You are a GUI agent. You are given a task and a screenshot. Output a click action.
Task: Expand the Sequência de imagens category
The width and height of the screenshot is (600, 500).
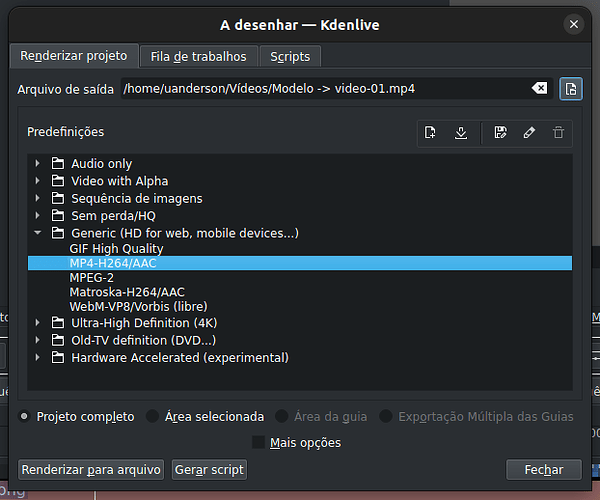[38, 198]
